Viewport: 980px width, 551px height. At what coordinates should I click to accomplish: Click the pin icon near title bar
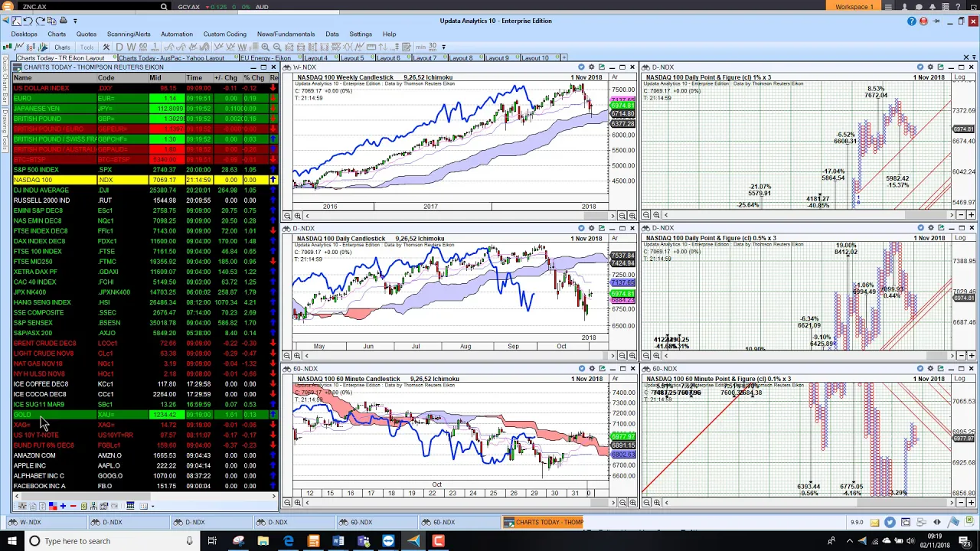click(936, 21)
